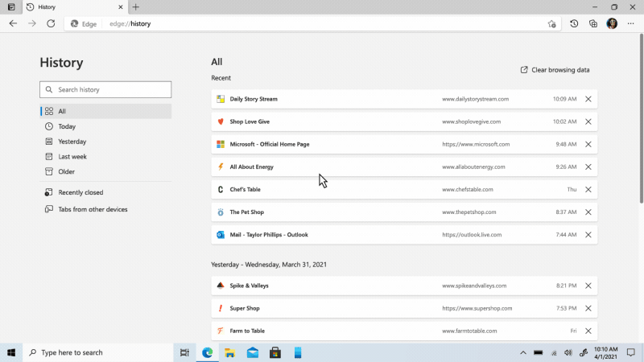Viewport: 644px width, 362px height.
Task: Open a new tab with plus icon
Action: 136,7
